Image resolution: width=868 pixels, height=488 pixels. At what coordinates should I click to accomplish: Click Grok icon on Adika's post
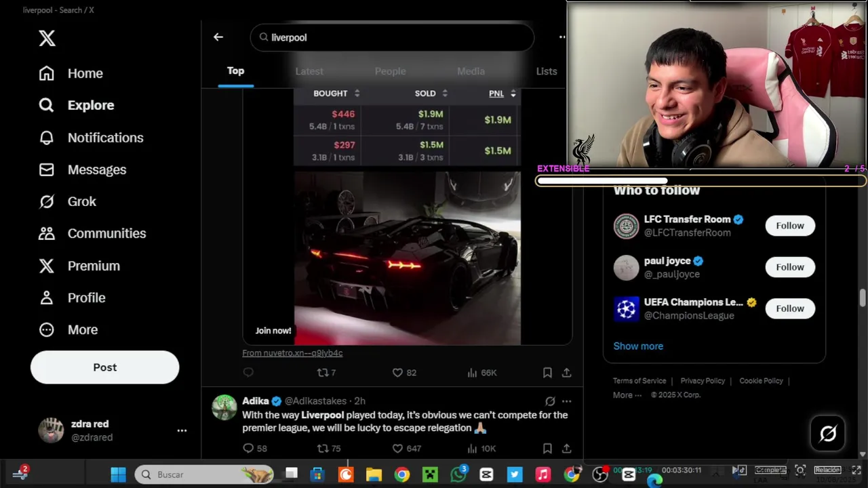pos(550,401)
